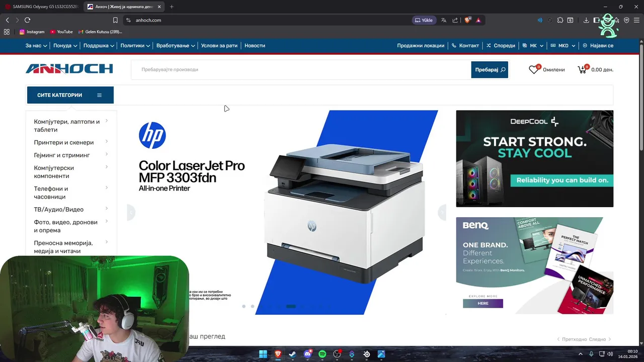Open the MKD currency dropdown
This screenshot has width=644, height=362.
pos(563,45)
